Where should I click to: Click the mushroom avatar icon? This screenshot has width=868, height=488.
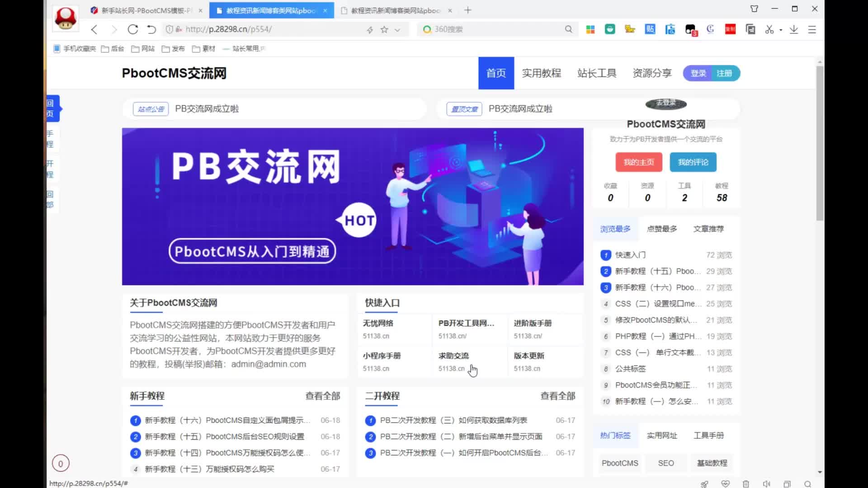click(66, 18)
